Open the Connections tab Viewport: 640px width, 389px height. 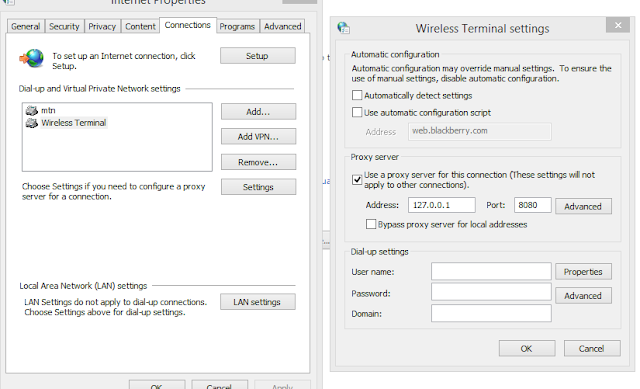188,25
